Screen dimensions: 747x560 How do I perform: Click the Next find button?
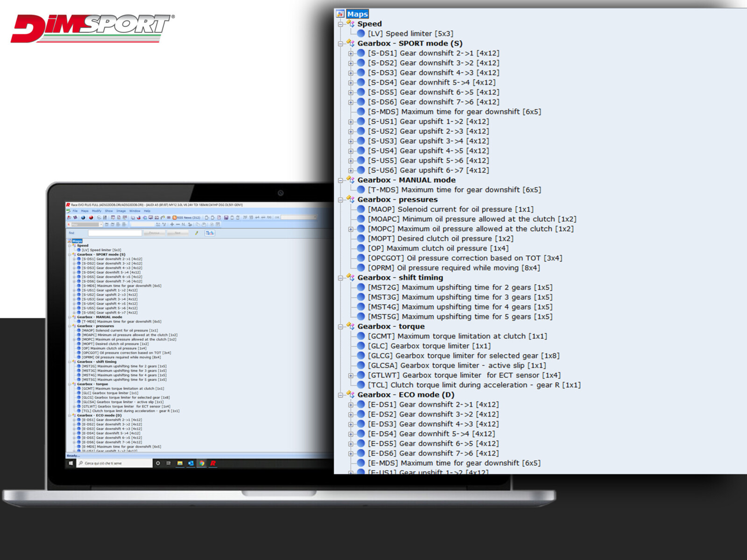(177, 233)
